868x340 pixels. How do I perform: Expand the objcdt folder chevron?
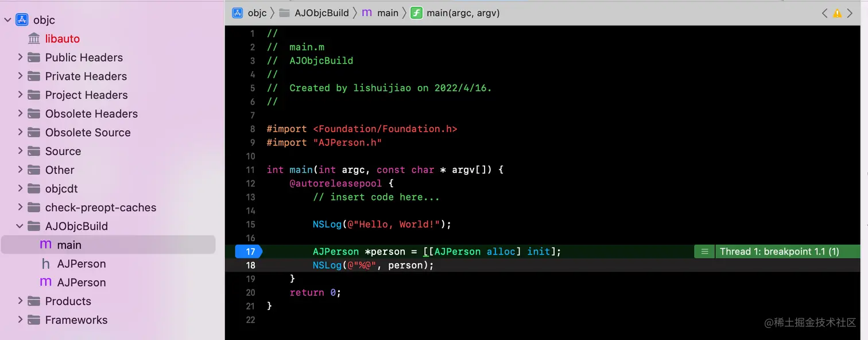coord(20,188)
